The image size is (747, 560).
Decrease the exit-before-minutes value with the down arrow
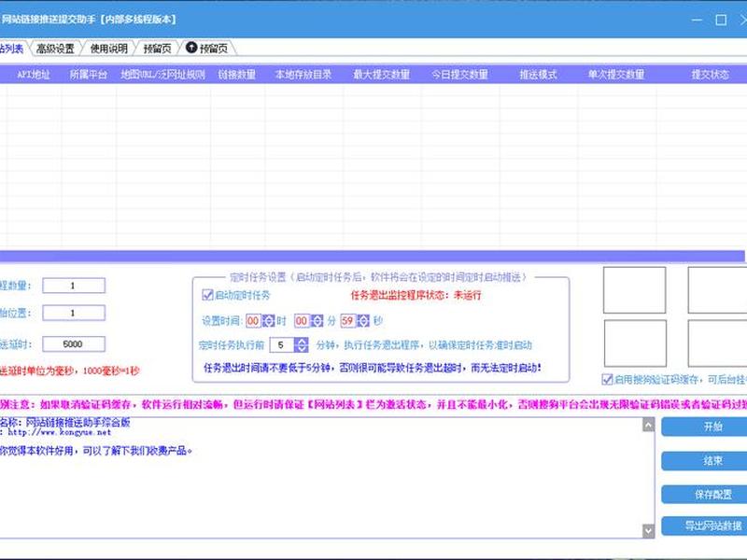[301, 348]
